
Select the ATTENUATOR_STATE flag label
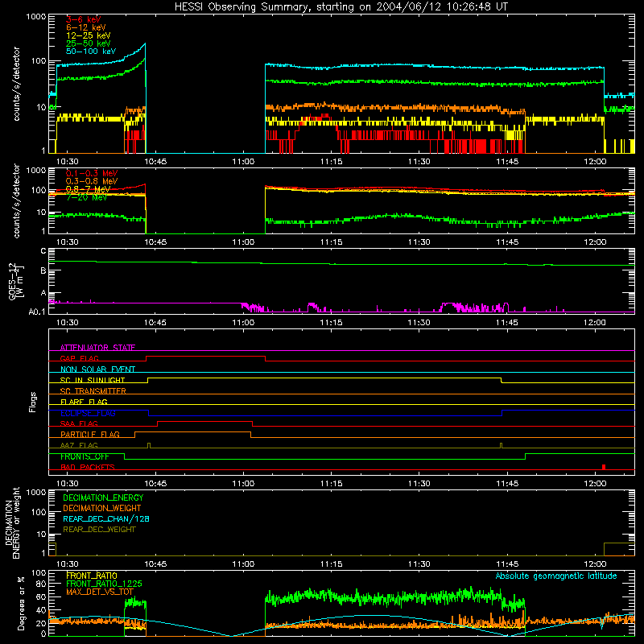click(x=97, y=348)
